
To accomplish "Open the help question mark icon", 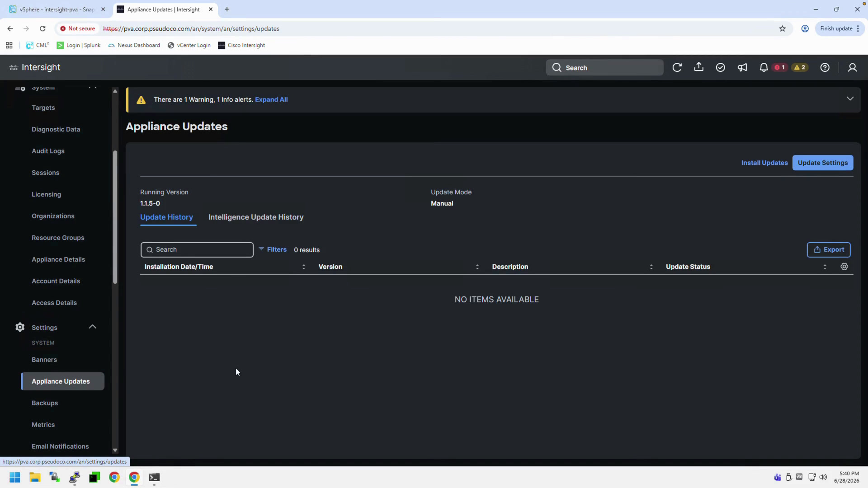I will (x=825, y=67).
